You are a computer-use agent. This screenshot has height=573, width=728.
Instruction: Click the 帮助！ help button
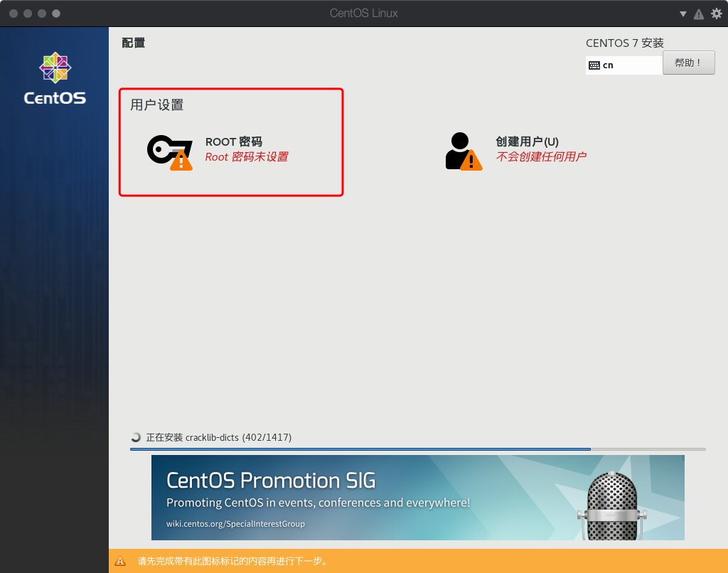[x=688, y=63]
